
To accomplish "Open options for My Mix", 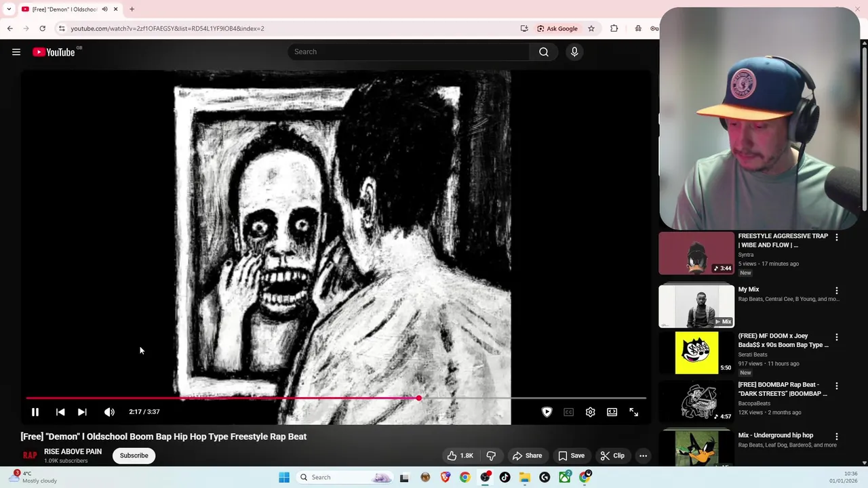I will pos(836,290).
